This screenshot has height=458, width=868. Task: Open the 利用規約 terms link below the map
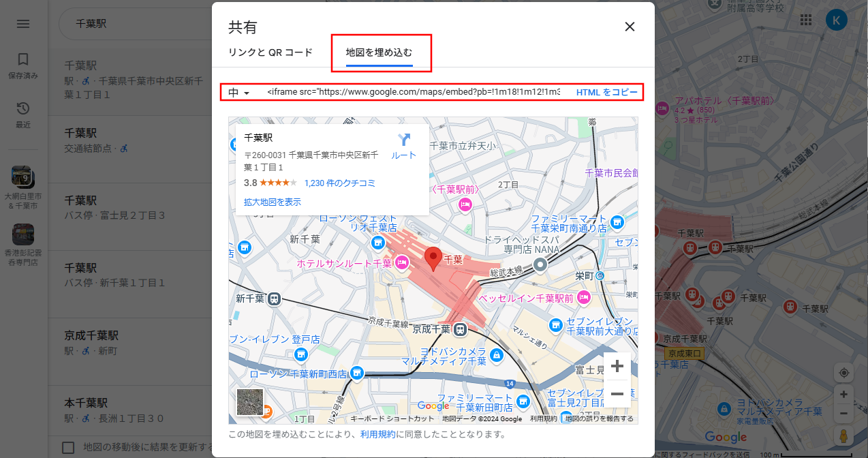pyautogui.click(x=377, y=434)
